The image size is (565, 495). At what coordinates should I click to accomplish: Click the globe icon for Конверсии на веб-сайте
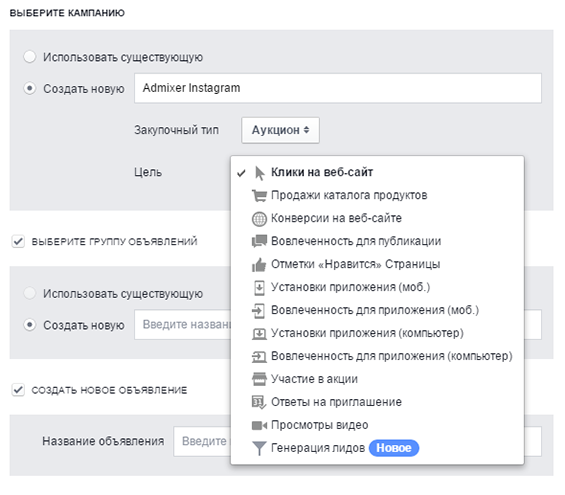pyautogui.click(x=259, y=219)
